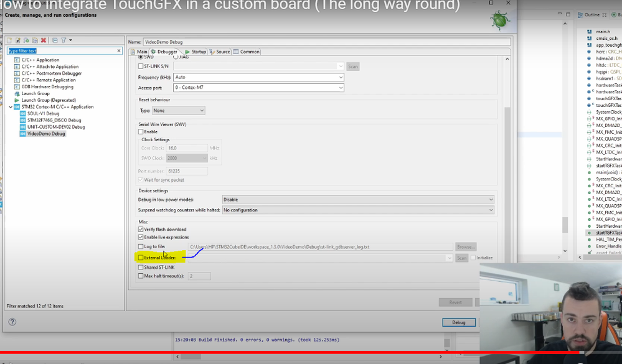Select the SWD radio button

click(141, 57)
